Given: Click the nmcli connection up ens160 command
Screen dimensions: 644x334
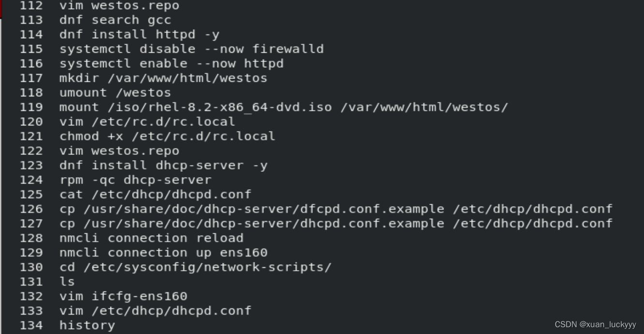Looking at the screenshot, I should click(x=163, y=253).
